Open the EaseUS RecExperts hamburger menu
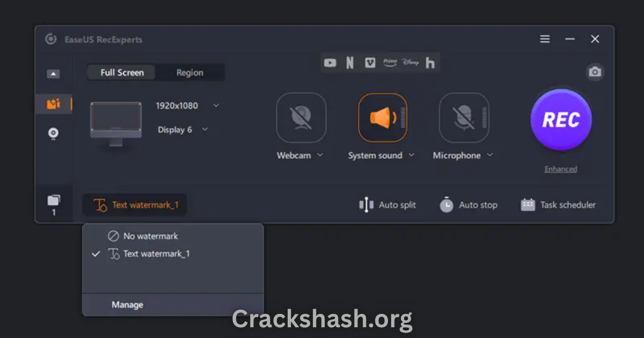The width and height of the screenshot is (644, 338). click(545, 39)
